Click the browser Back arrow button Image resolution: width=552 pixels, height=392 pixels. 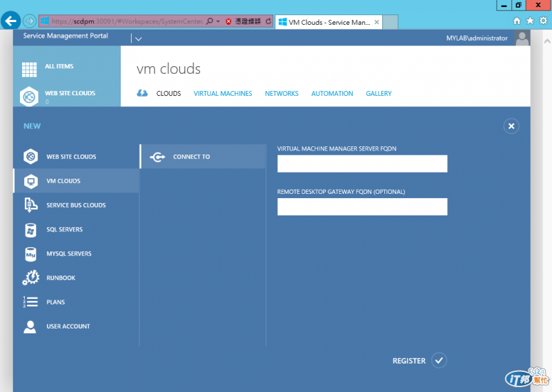(x=10, y=21)
